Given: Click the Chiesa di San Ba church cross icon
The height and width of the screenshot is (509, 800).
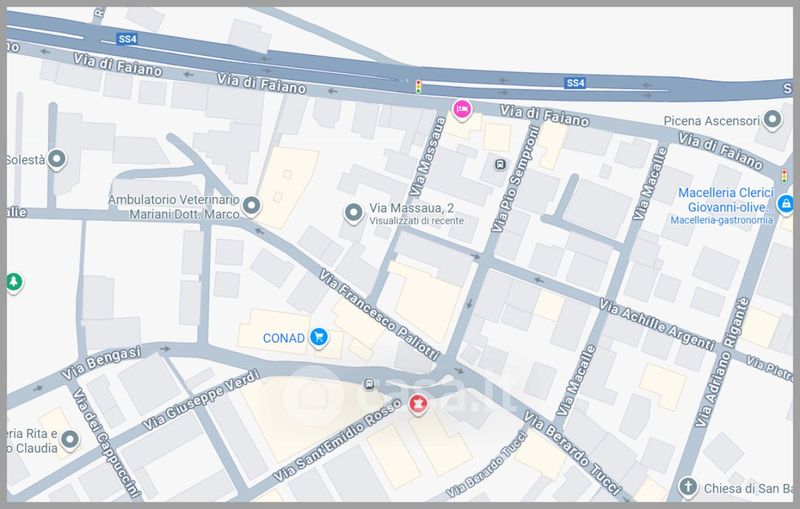Looking at the screenshot, I should [688, 487].
